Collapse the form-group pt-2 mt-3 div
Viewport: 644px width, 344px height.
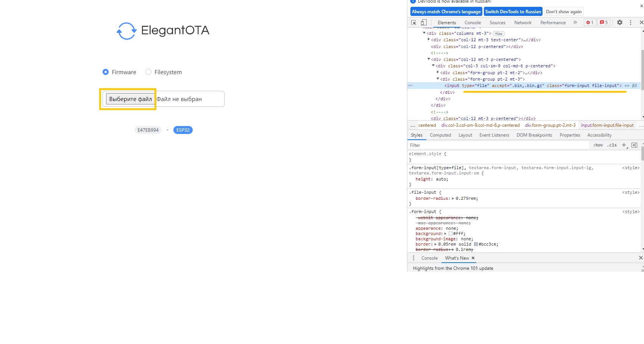pyautogui.click(x=438, y=79)
